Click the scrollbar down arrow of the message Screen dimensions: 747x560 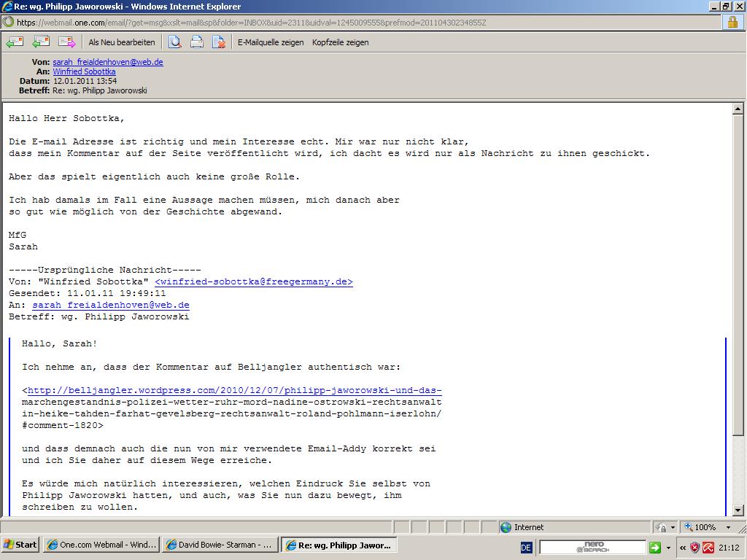pyautogui.click(x=738, y=510)
